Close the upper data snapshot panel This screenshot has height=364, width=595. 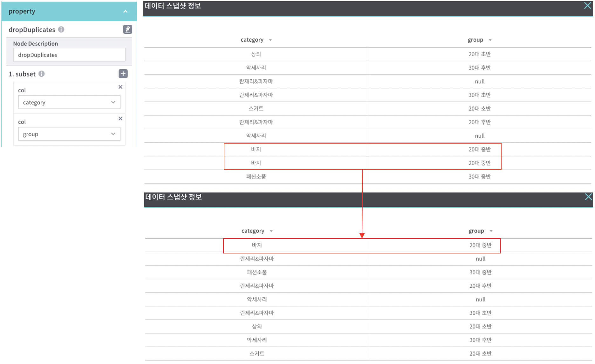coord(587,6)
